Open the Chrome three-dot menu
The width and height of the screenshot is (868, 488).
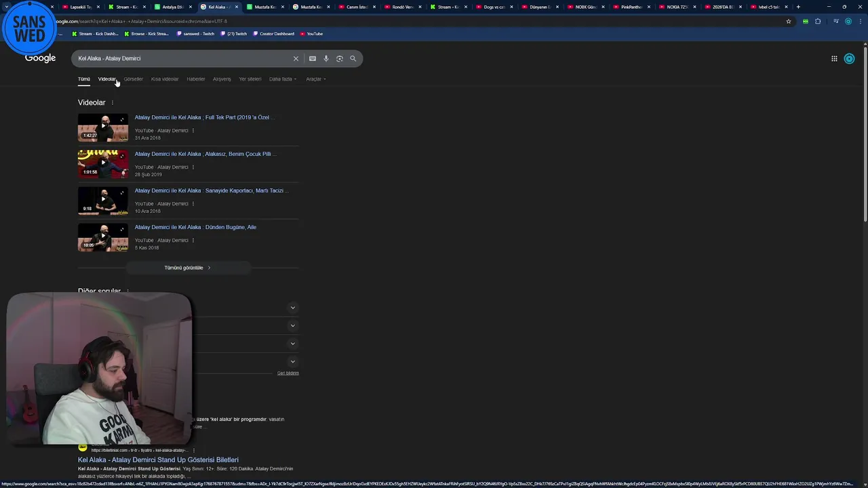860,21
